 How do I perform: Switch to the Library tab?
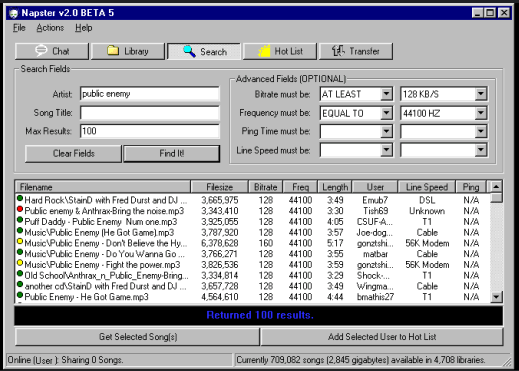click(x=128, y=51)
